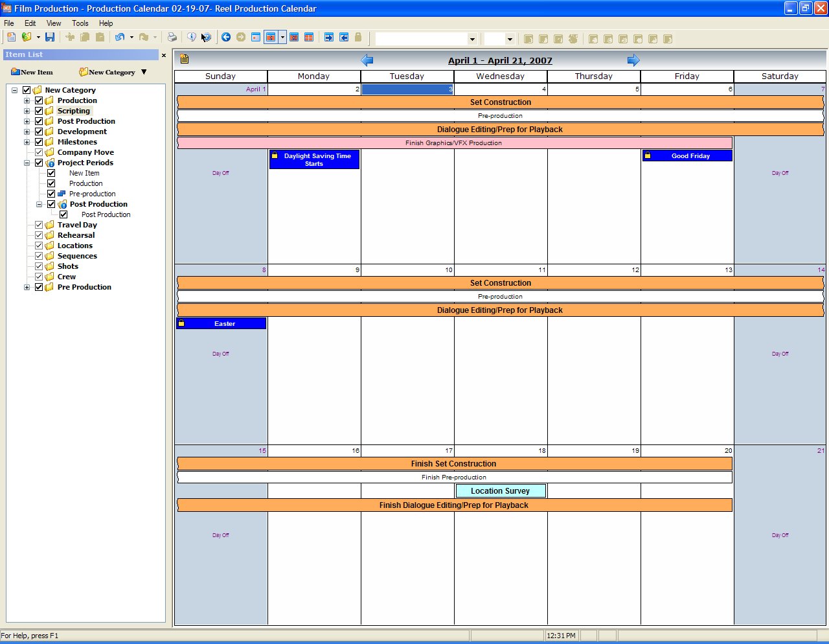Expand the Scripting category node

[27, 111]
